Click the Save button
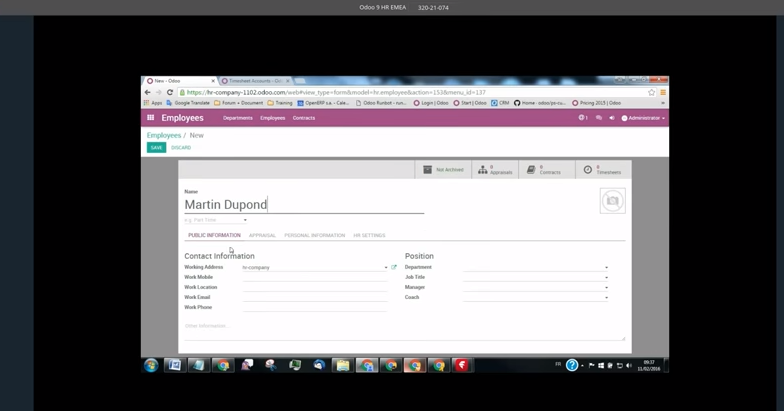Viewport: 784px width, 411px height. [x=156, y=148]
